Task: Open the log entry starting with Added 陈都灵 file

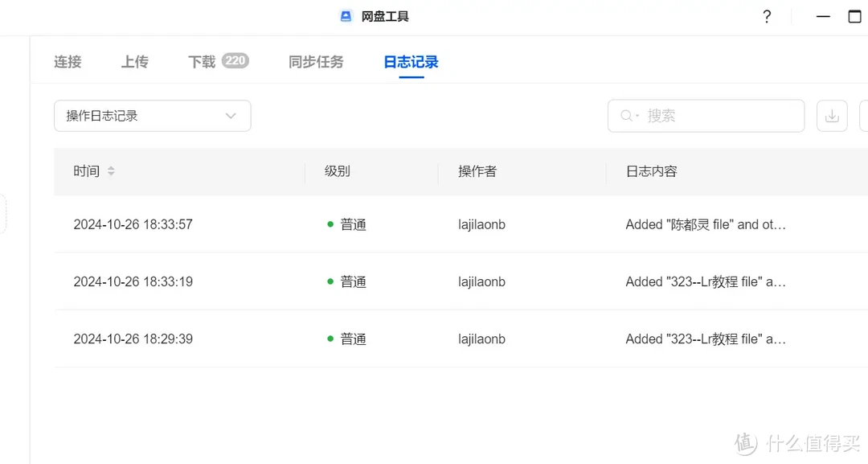Action: pyautogui.click(x=706, y=224)
